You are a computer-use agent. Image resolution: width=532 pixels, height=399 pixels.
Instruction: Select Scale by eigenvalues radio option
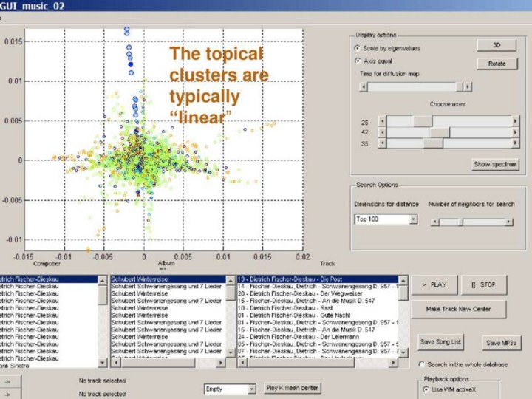coord(358,48)
